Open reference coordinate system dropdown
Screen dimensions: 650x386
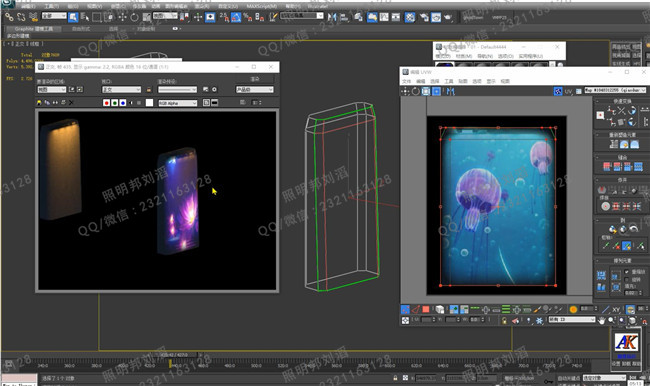165,16
